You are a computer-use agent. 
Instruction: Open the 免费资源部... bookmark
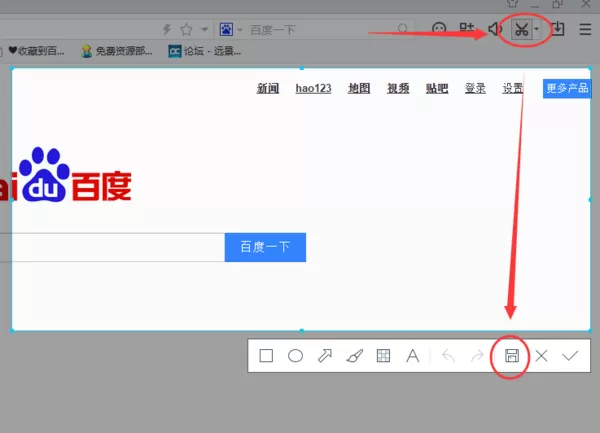[x=117, y=51]
